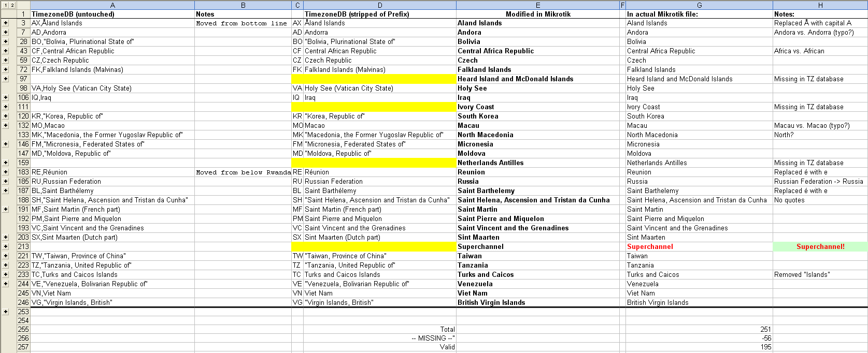The height and width of the screenshot is (353, 868).
Task: Expand the group beside row 97
Action: coord(6,79)
